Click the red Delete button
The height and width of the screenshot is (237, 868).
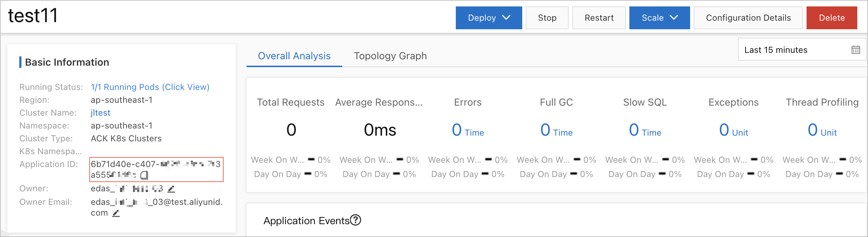[x=832, y=18]
